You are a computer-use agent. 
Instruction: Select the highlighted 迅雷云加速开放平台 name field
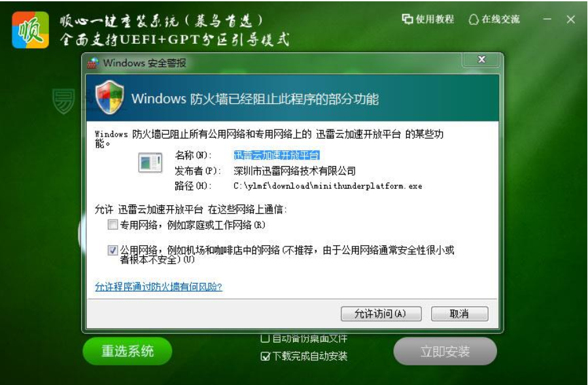pos(277,155)
